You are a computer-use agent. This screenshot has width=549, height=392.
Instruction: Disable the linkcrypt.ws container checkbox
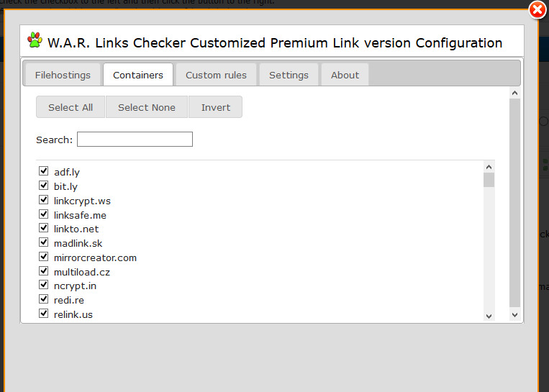pyautogui.click(x=44, y=200)
